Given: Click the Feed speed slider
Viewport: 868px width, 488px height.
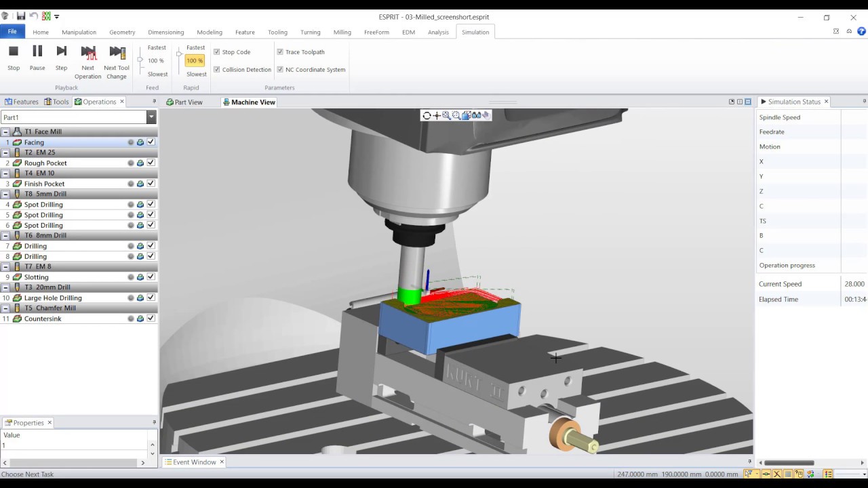Looking at the screenshot, I should tap(140, 60).
